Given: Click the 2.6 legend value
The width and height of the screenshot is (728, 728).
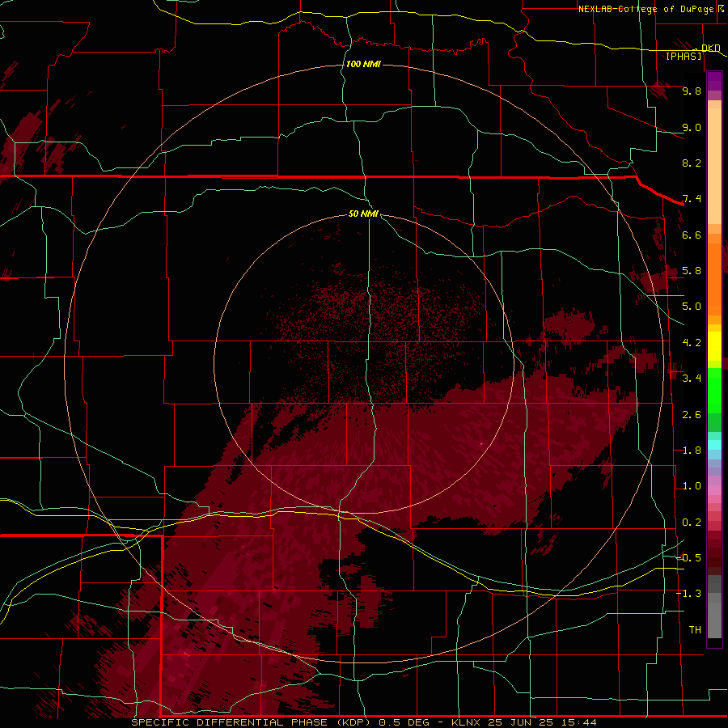Looking at the screenshot, I should pyautogui.click(x=692, y=415).
